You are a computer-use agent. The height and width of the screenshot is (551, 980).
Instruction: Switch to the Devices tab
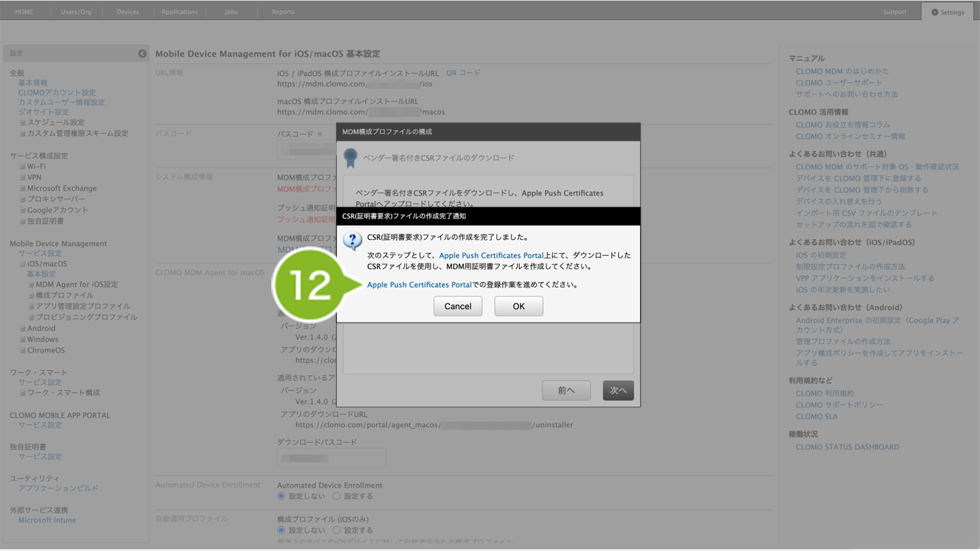[x=128, y=12]
